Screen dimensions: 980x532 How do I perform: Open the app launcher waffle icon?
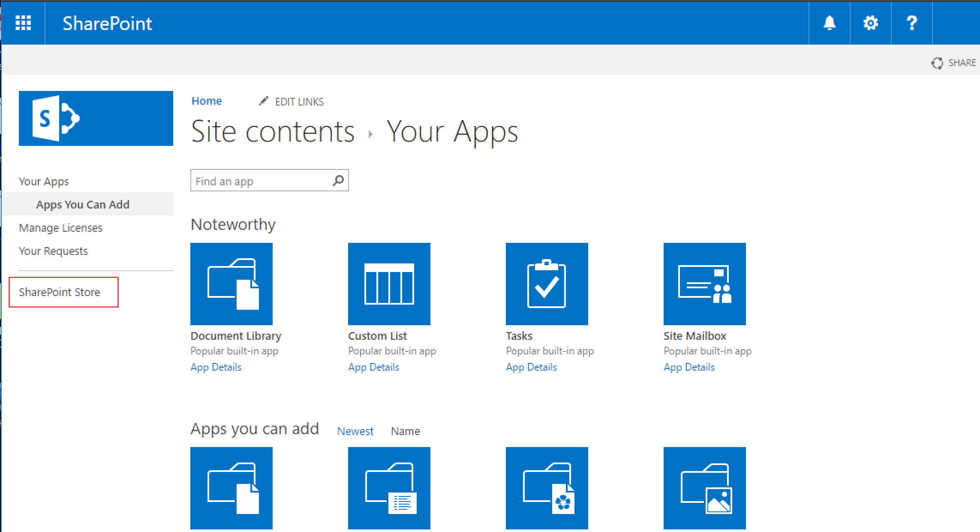click(x=23, y=23)
